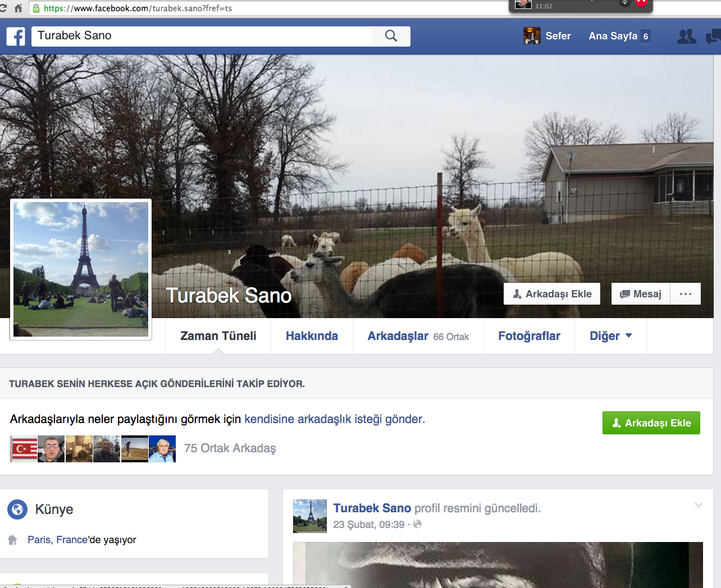This screenshot has height=588, width=721.
Task: Open the updated profile photo in post
Action: 498,564
